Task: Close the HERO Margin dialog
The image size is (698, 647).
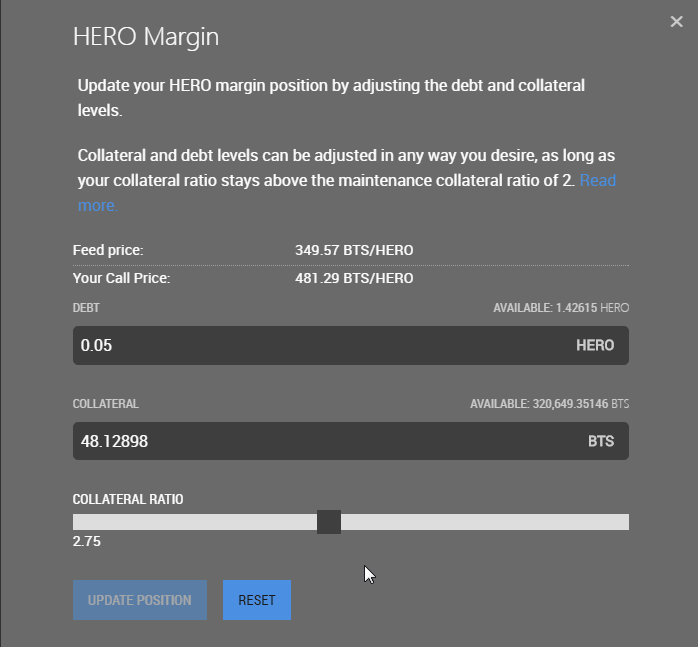Action: [x=676, y=21]
